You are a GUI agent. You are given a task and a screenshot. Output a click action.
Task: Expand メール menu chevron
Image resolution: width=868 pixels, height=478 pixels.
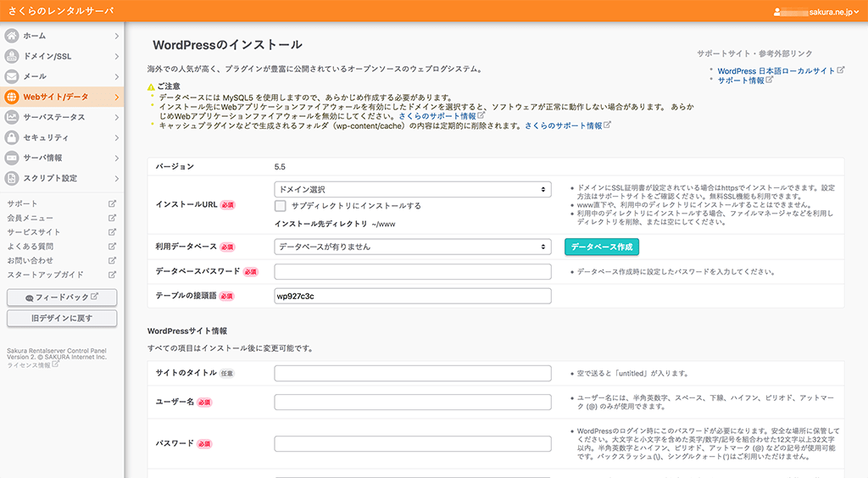coord(117,76)
